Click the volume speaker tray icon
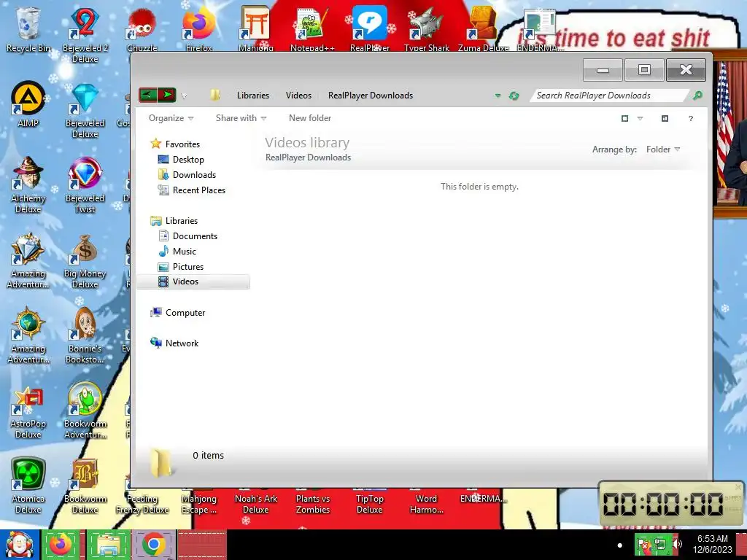This screenshot has height=560, width=747. 677,544
